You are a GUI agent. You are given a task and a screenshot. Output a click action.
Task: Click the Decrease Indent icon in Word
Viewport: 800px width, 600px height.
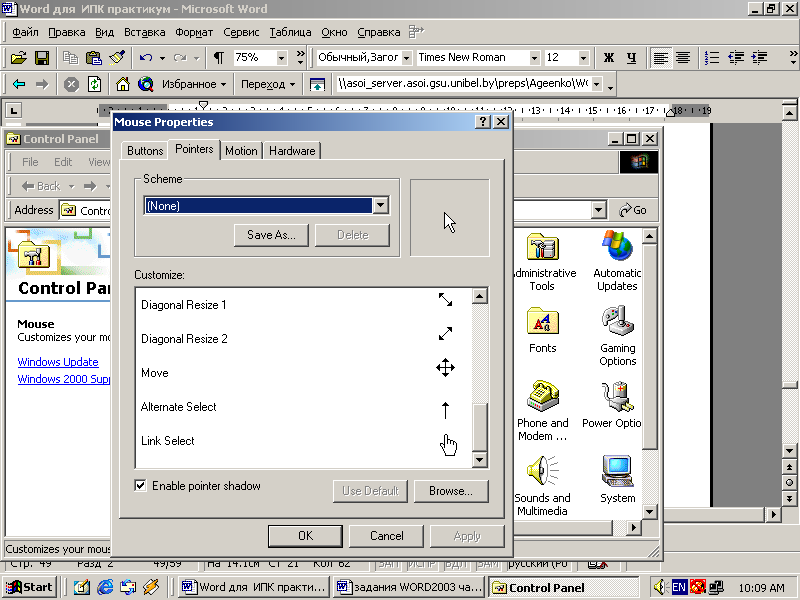pos(736,58)
